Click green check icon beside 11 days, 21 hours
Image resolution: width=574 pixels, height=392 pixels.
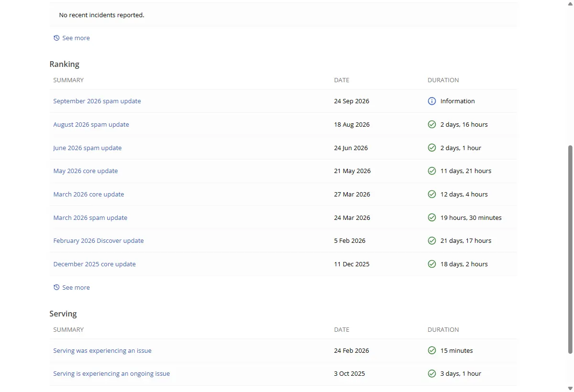tap(432, 171)
